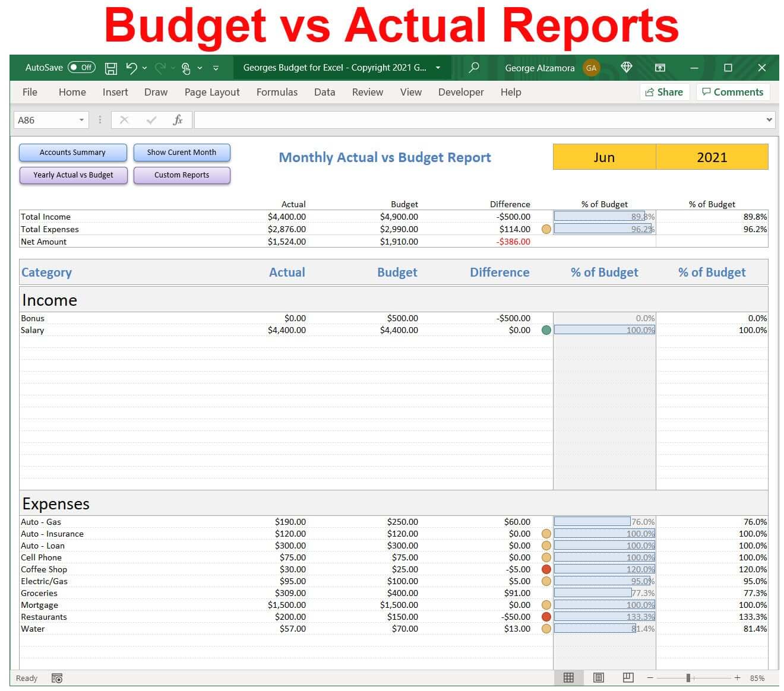Click the diamond premium icon
784x691 pixels.
626,68
